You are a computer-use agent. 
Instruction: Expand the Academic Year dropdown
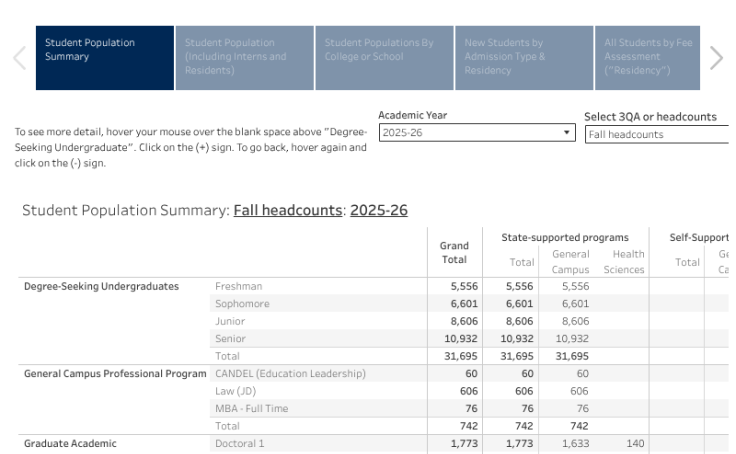[470, 133]
